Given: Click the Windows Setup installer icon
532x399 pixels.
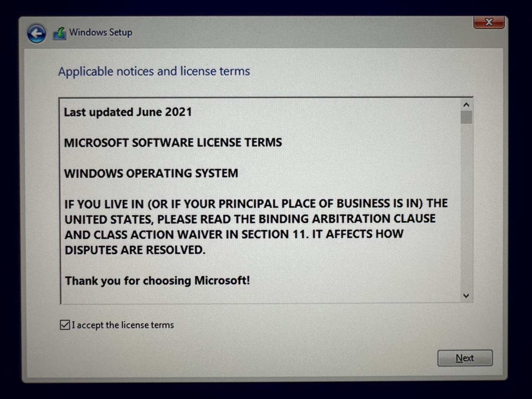Looking at the screenshot, I should (x=60, y=33).
